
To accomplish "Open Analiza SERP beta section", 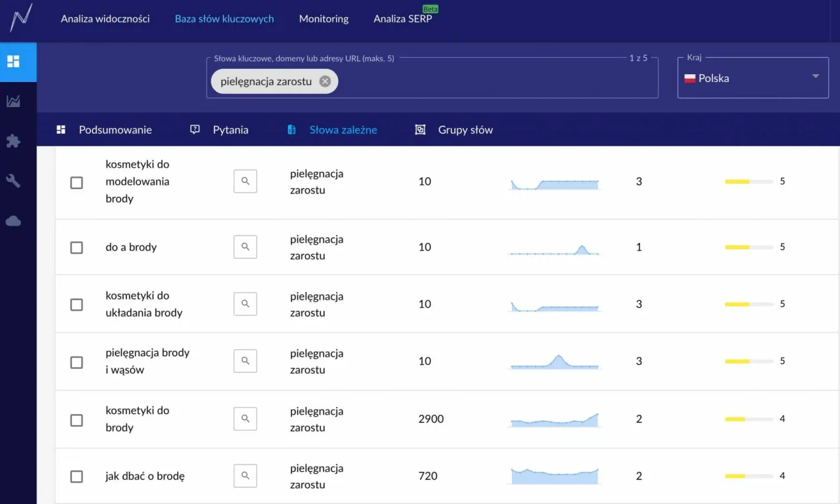I will pos(402,19).
